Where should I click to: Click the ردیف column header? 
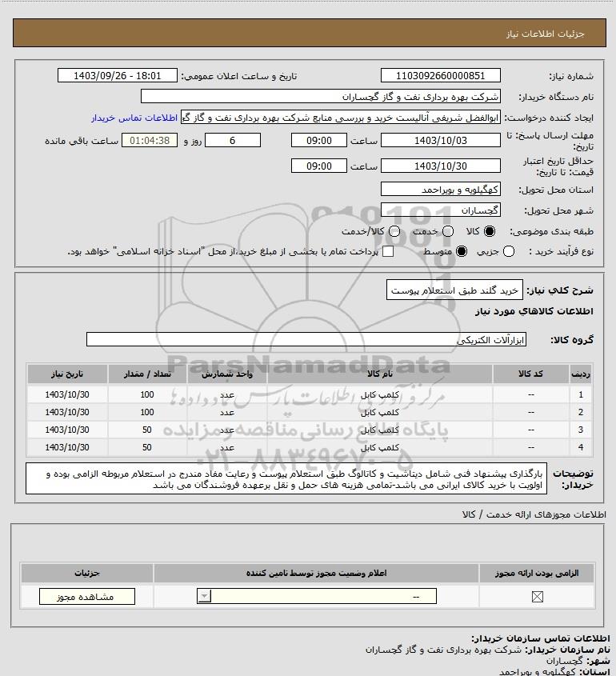(581, 374)
